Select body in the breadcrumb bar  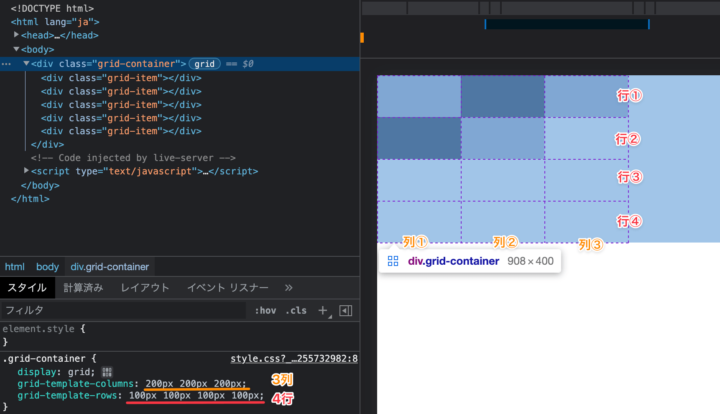tap(47, 267)
